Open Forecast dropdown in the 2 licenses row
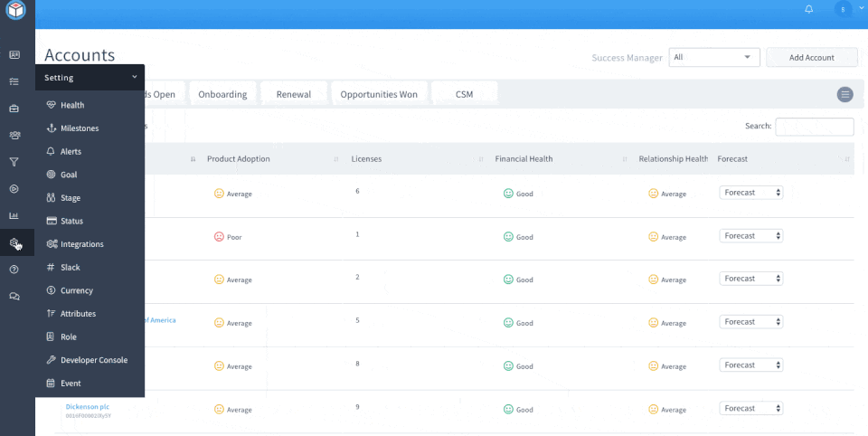 [x=751, y=279]
